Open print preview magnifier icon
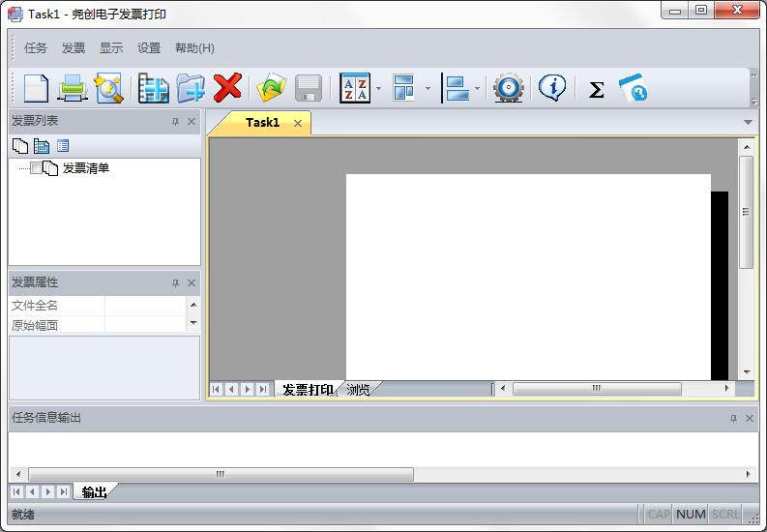The image size is (767, 532). [x=108, y=89]
